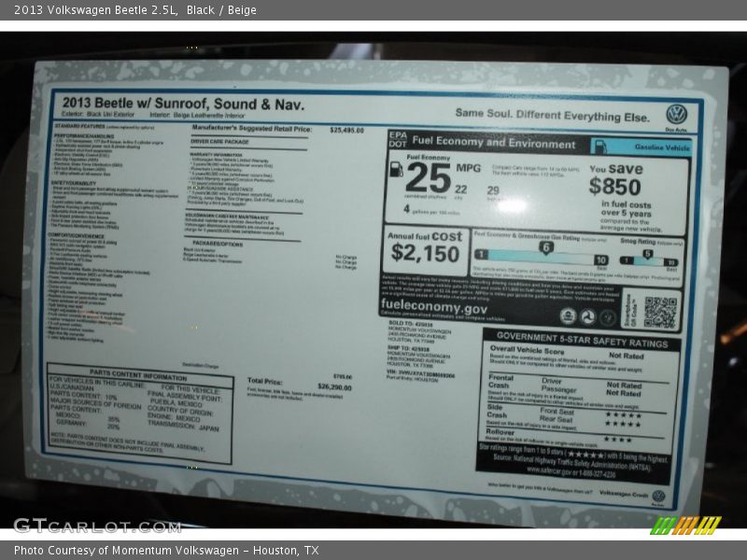Screen dimensions: 747x560
Task: Click the fueleconomy.gov web address
Action: (434, 307)
